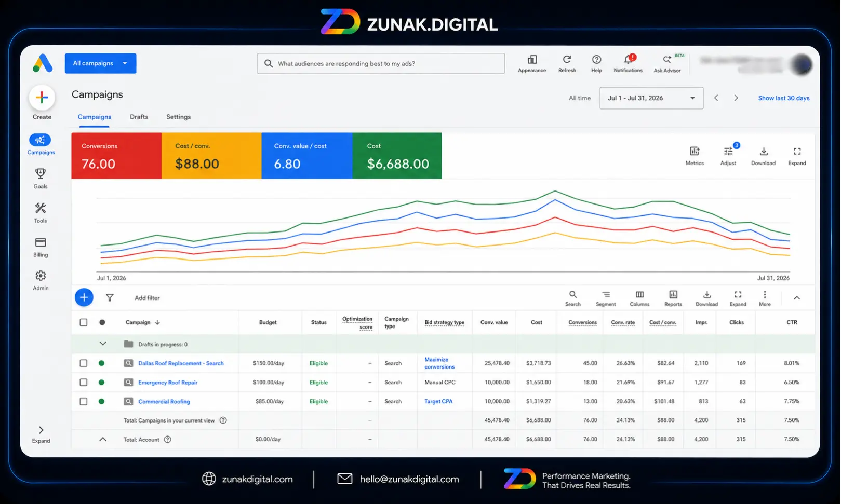
Task: Sort by the Conversions column header
Action: (x=582, y=322)
